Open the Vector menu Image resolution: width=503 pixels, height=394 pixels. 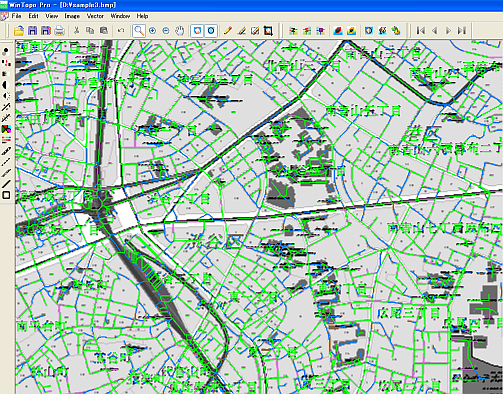(x=95, y=16)
